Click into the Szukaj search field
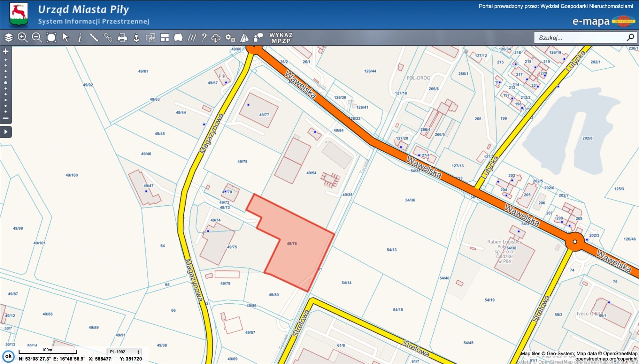639x364 pixels. tap(580, 38)
